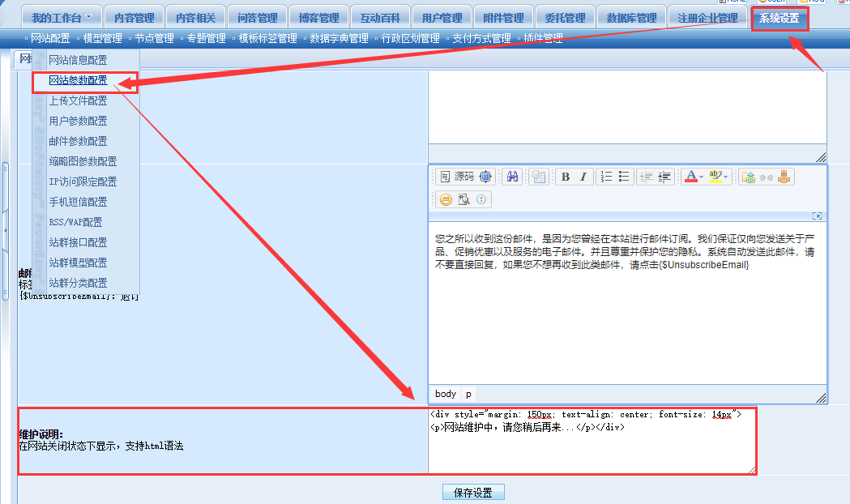850x504 pixels.
Task: Open 行政区划管理 submenu
Action: tap(410, 38)
